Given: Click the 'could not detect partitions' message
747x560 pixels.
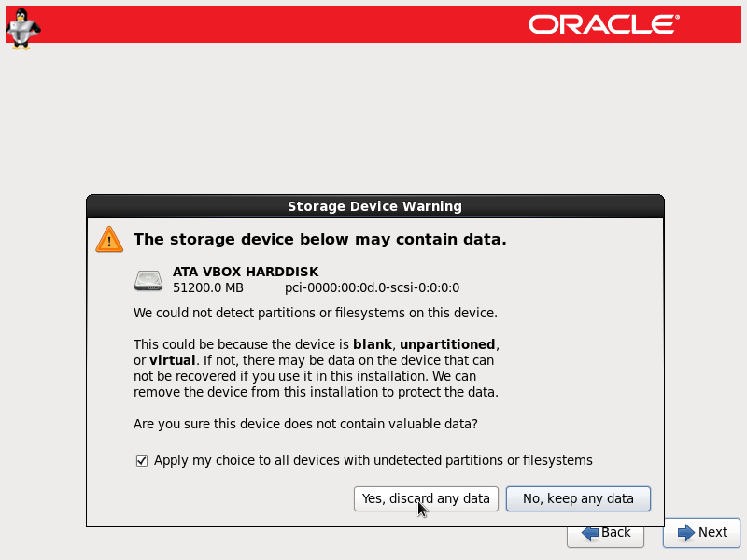Looking at the screenshot, I should pos(316,313).
